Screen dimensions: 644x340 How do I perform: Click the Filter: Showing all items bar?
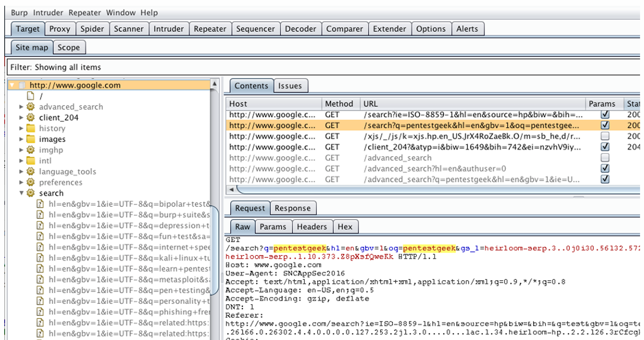pyautogui.click(x=324, y=67)
